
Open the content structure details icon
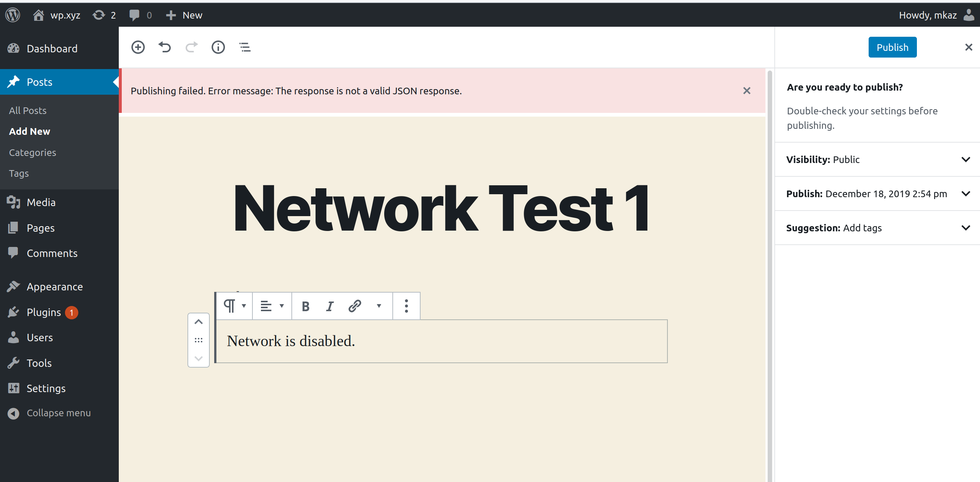point(218,47)
